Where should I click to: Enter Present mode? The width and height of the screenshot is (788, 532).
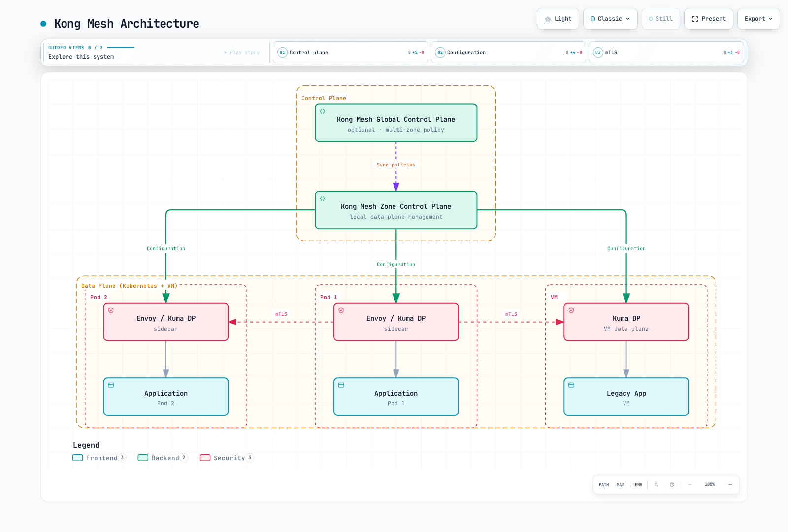point(709,19)
